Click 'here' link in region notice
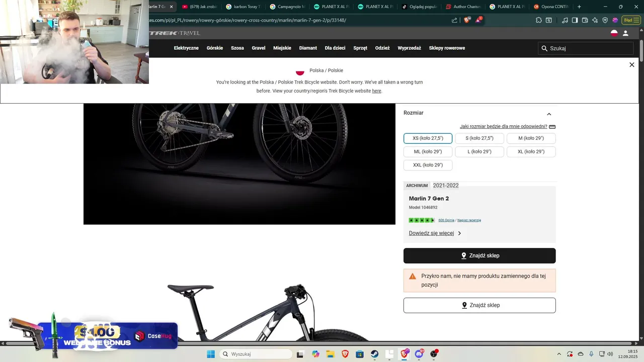The image size is (644, 362). pyautogui.click(x=376, y=91)
